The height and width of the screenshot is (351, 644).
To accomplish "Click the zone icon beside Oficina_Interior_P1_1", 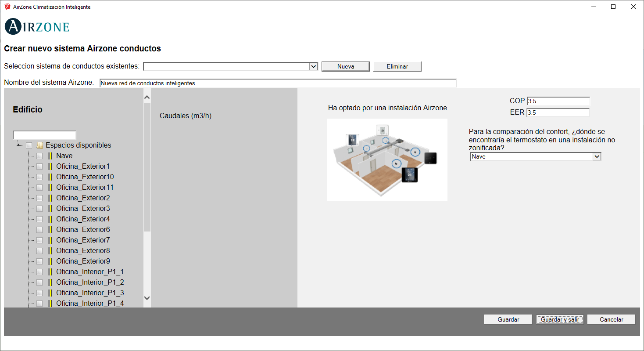I will 50,272.
